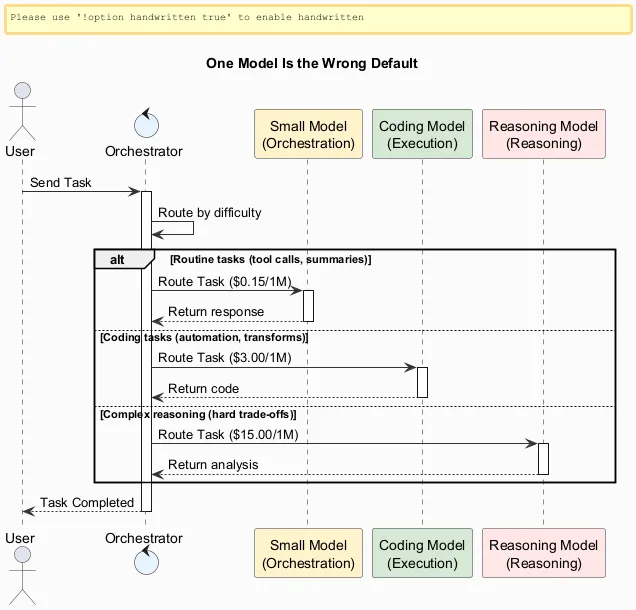This screenshot has height=610, width=636.
Task: Click the Small Model activation bar
Action: click(x=308, y=306)
